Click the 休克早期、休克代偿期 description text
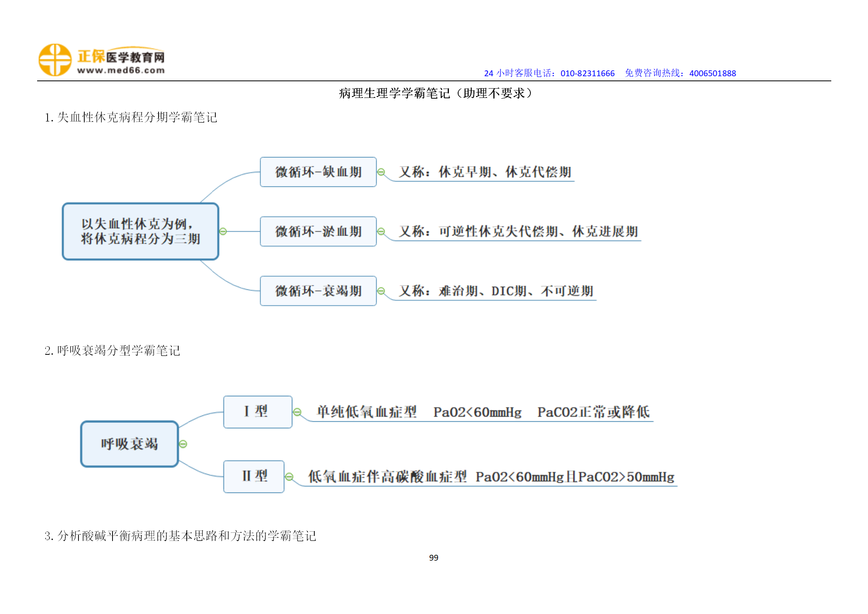 pos(505,172)
